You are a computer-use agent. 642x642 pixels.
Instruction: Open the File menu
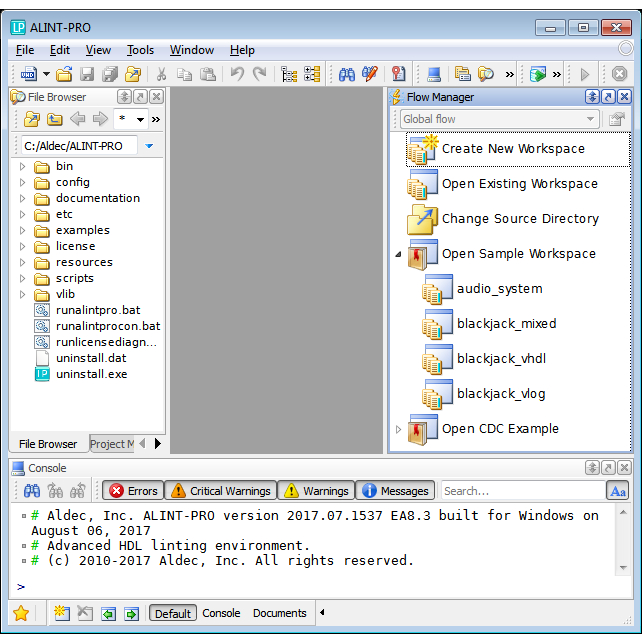pyautogui.click(x=25, y=50)
